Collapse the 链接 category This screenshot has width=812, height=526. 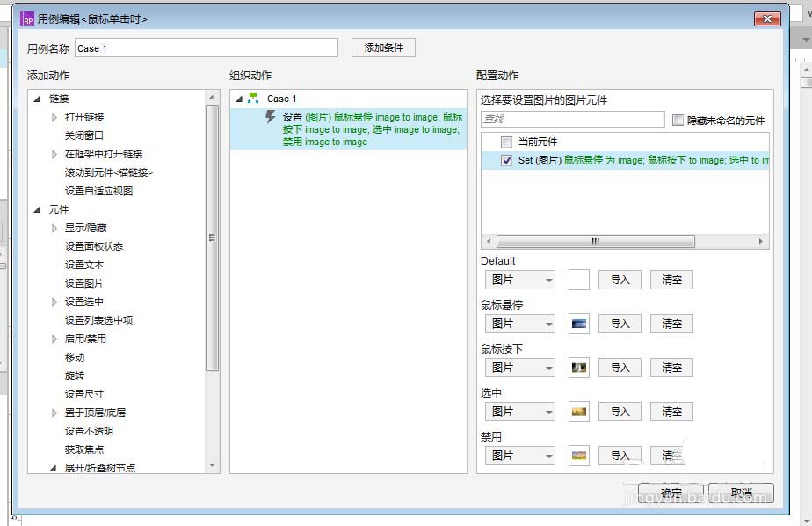pos(37,99)
